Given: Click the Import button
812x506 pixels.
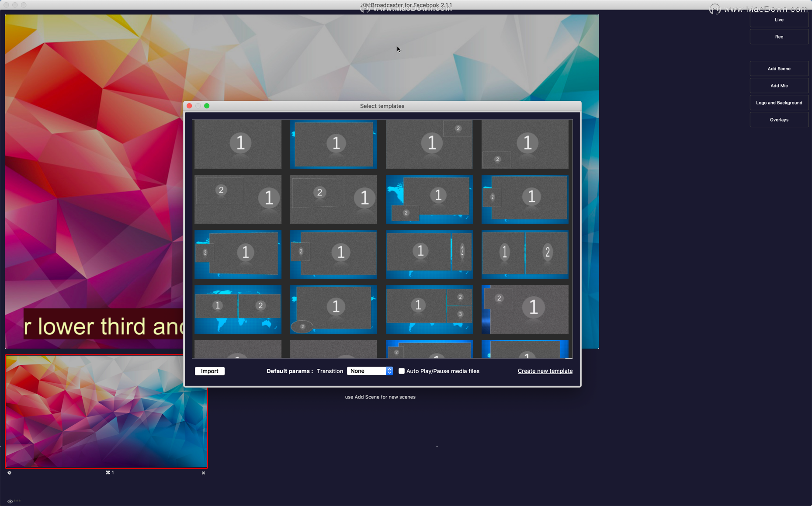Looking at the screenshot, I should pos(209,371).
